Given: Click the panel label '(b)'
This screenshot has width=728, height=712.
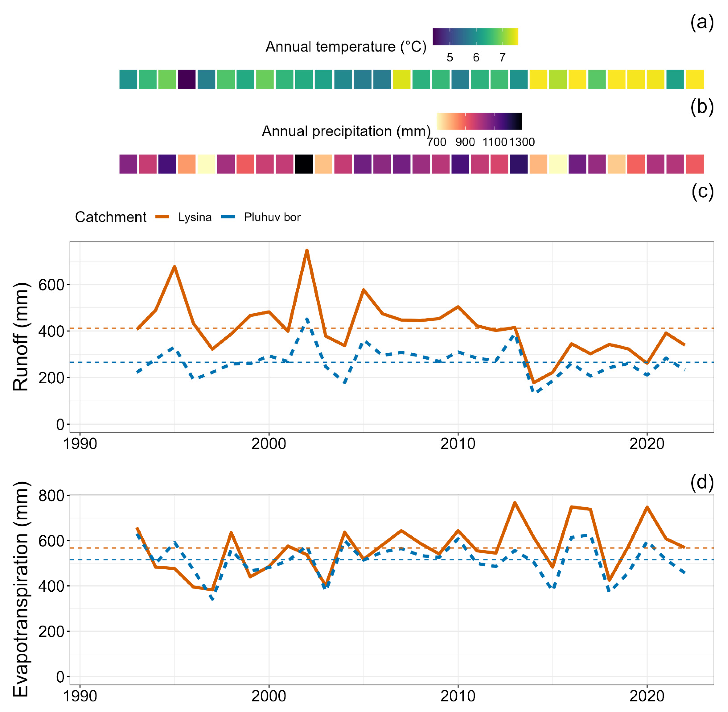Looking at the screenshot, I should tap(702, 107).
